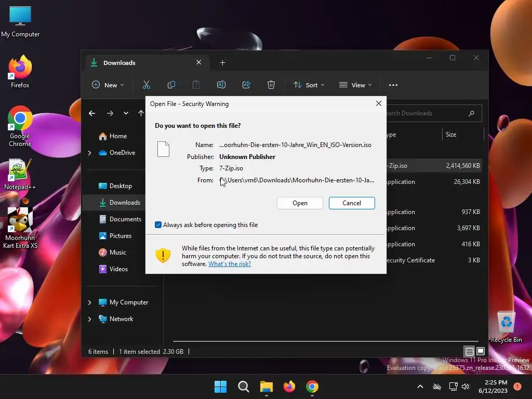Select Music in navigation pane
Screen dimensions: 532x399
coord(117,252)
